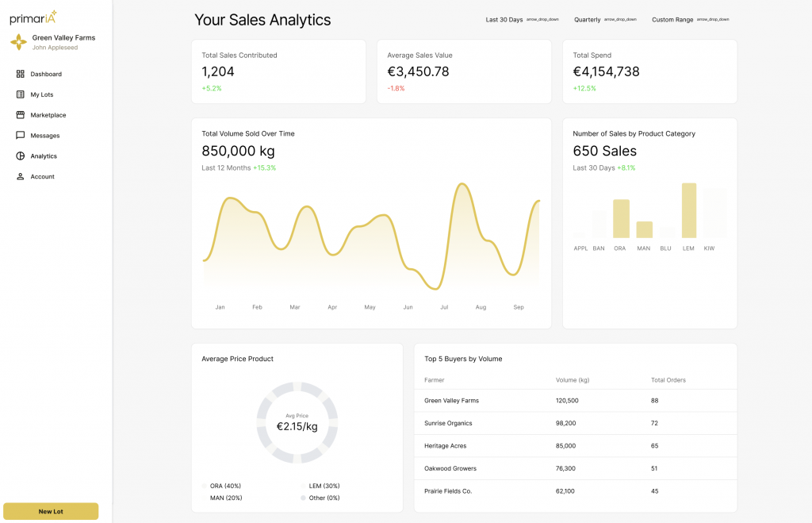
Task: Open the Custom Range dropdown
Action: [x=690, y=19]
